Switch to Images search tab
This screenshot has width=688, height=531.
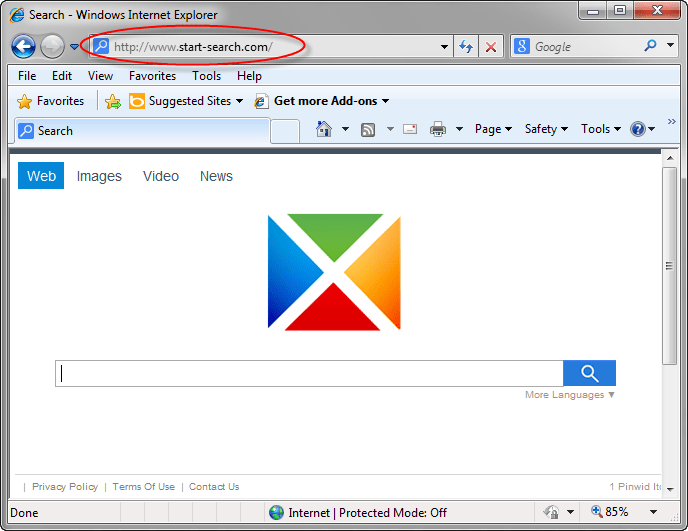coord(99,176)
